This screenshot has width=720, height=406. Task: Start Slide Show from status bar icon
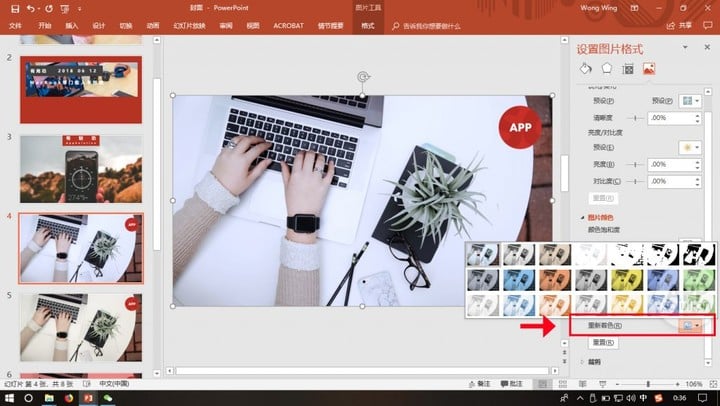point(602,384)
